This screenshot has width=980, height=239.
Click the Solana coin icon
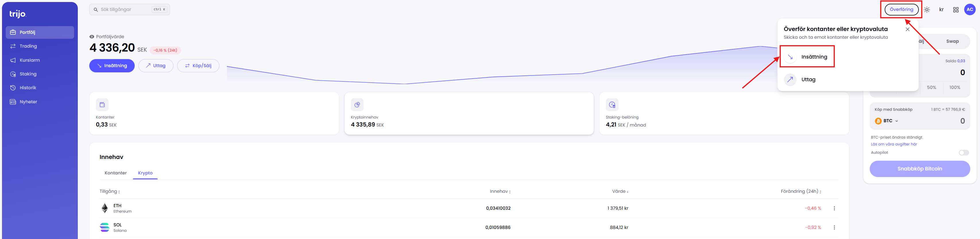(105, 227)
